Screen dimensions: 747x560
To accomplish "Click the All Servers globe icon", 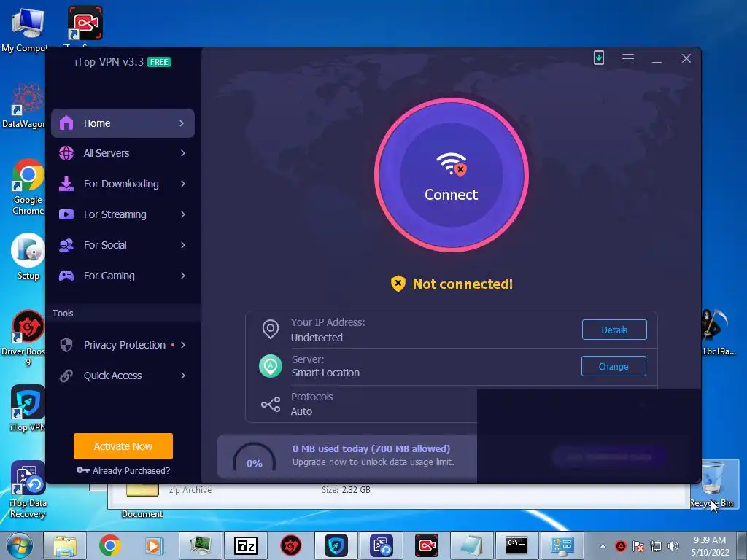I will pos(66,153).
